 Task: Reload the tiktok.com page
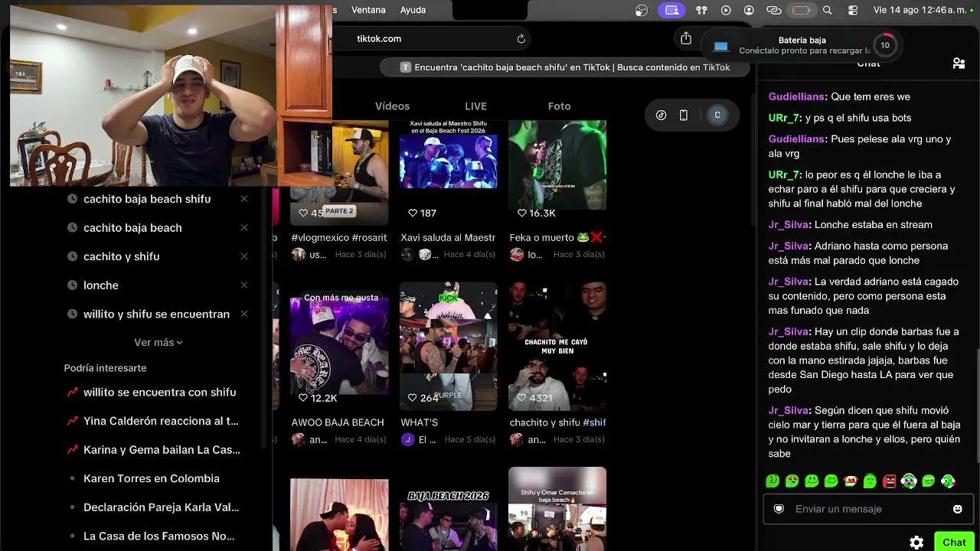(521, 39)
